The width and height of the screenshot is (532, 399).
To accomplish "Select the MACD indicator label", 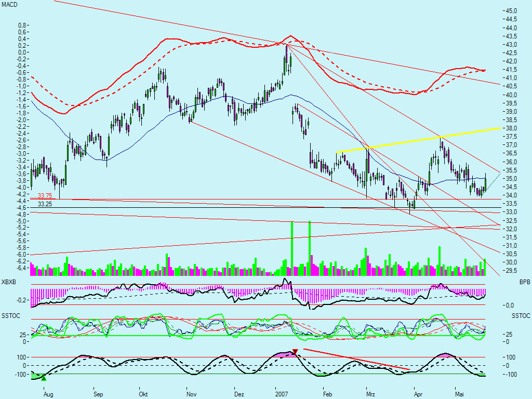I will pyautogui.click(x=9, y=5).
